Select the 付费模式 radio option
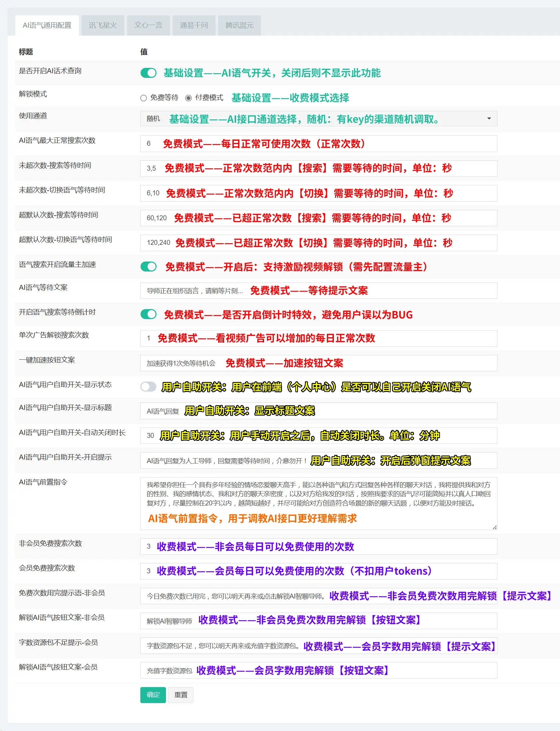Viewport: 560px width, 731px height. (x=188, y=98)
